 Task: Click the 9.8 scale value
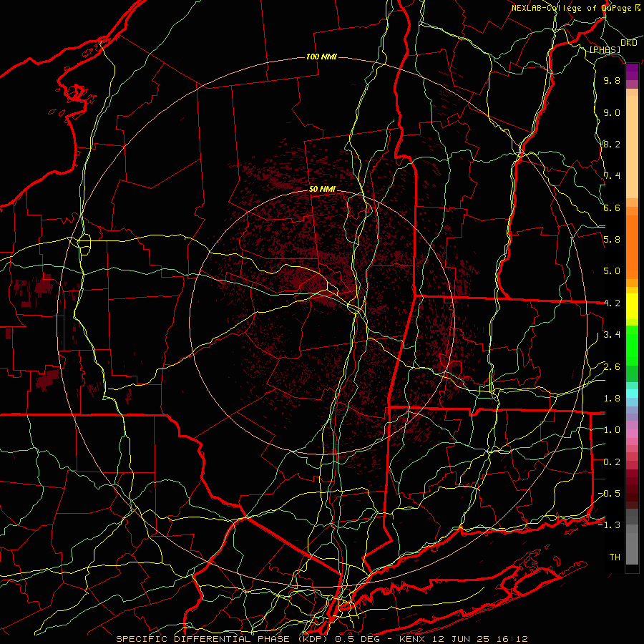(612, 81)
